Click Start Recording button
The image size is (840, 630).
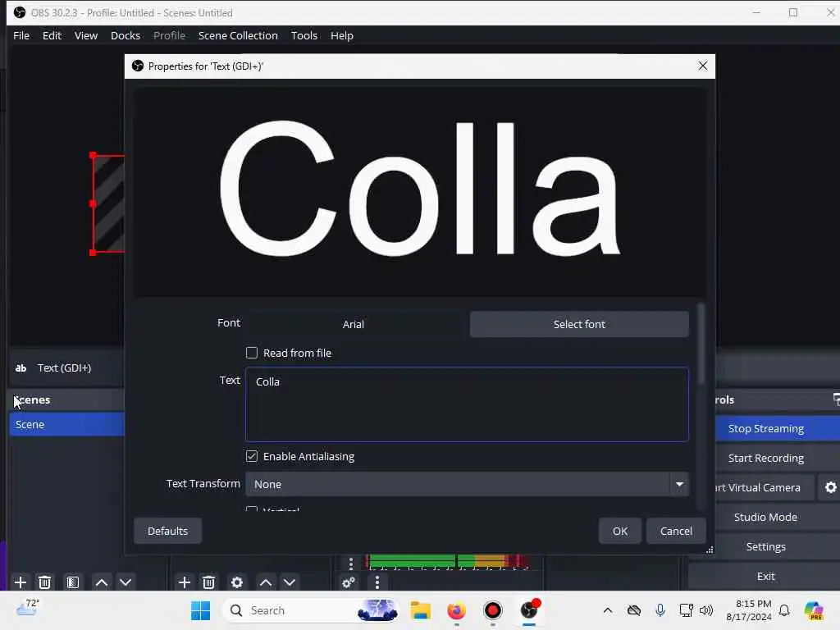[x=778, y=458]
